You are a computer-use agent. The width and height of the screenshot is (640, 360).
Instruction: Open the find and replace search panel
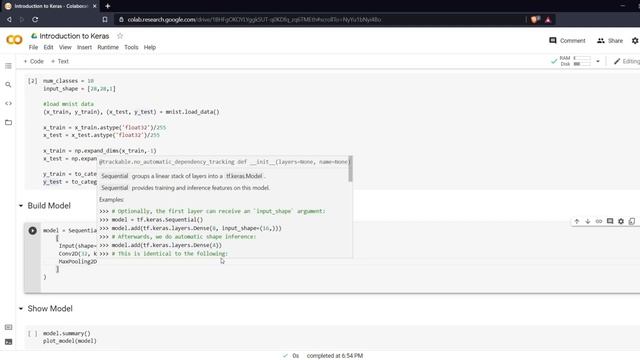coord(8,84)
